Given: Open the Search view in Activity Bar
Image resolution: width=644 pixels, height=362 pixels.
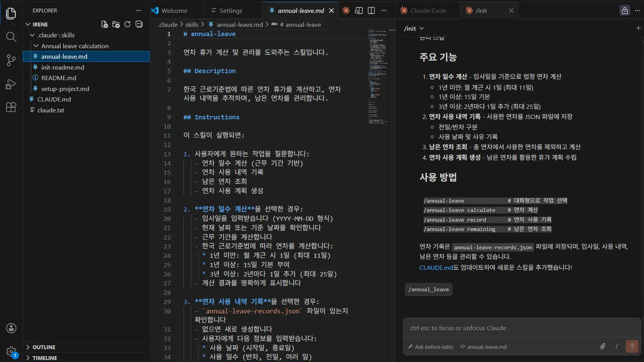Looking at the screenshot, I should pos(11,37).
